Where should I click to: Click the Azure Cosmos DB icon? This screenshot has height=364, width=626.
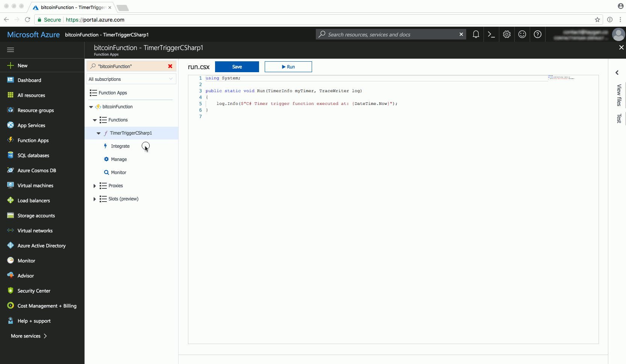click(11, 170)
